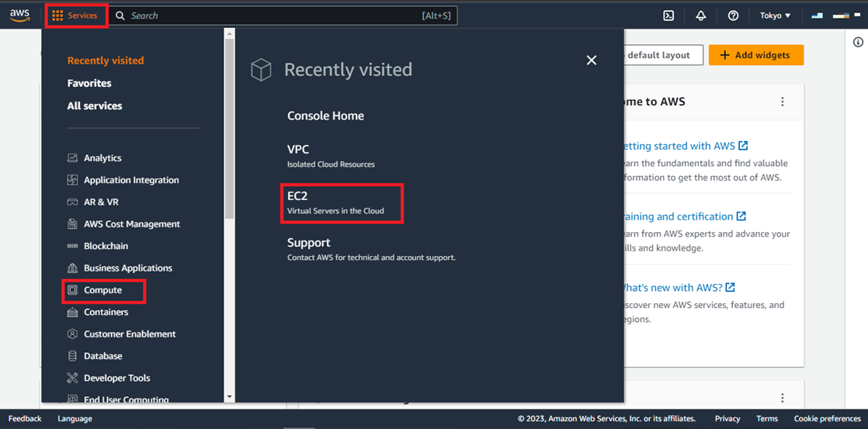Open the Database category label
The width and height of the screenshot is (868, 429).
(x=103, y=356)
